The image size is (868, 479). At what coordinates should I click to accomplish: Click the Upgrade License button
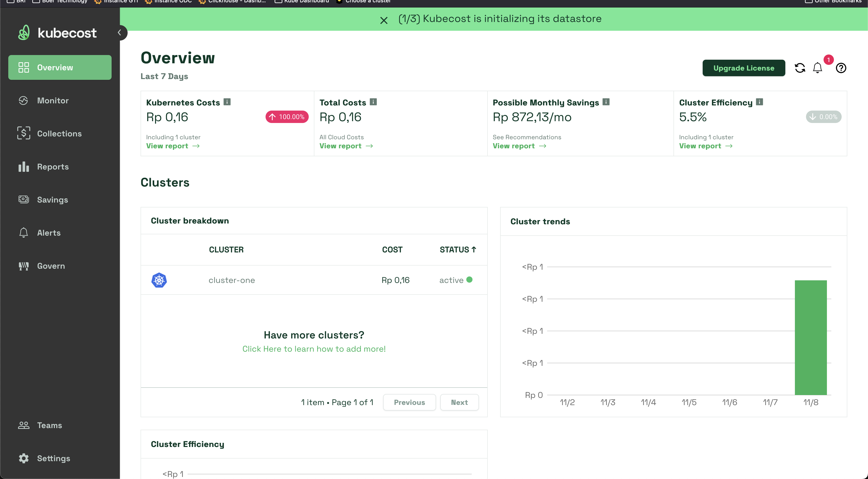[743, 68]
